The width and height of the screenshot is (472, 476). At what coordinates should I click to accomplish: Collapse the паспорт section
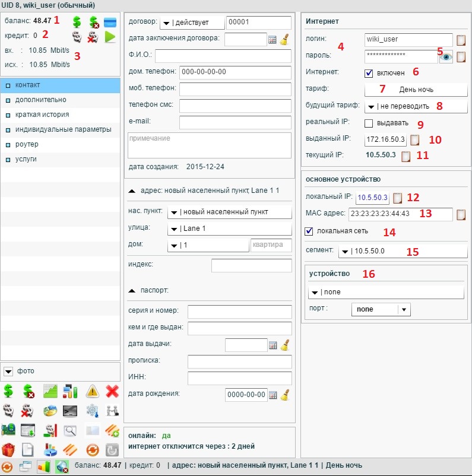point(134,291)
